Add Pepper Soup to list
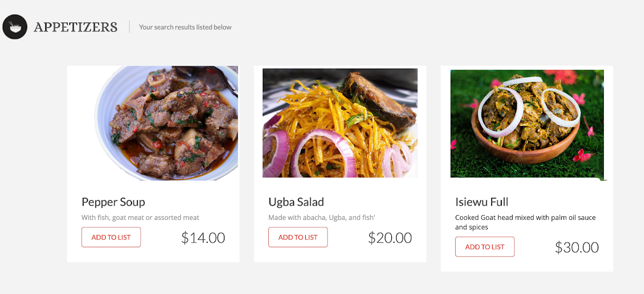The height and width of the screenshot is (294, 644). click(x=111, y=237)
